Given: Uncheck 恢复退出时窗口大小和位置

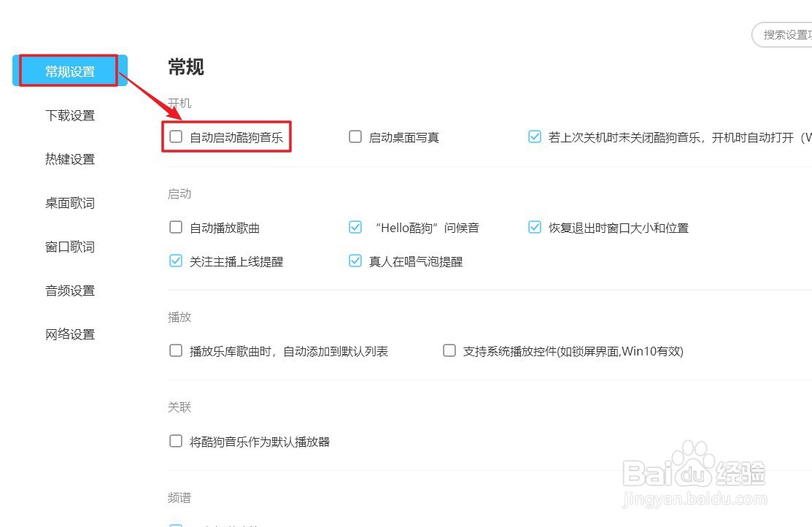Looking at the screenshot, I should pyautogui.click(x=535, y=228).
